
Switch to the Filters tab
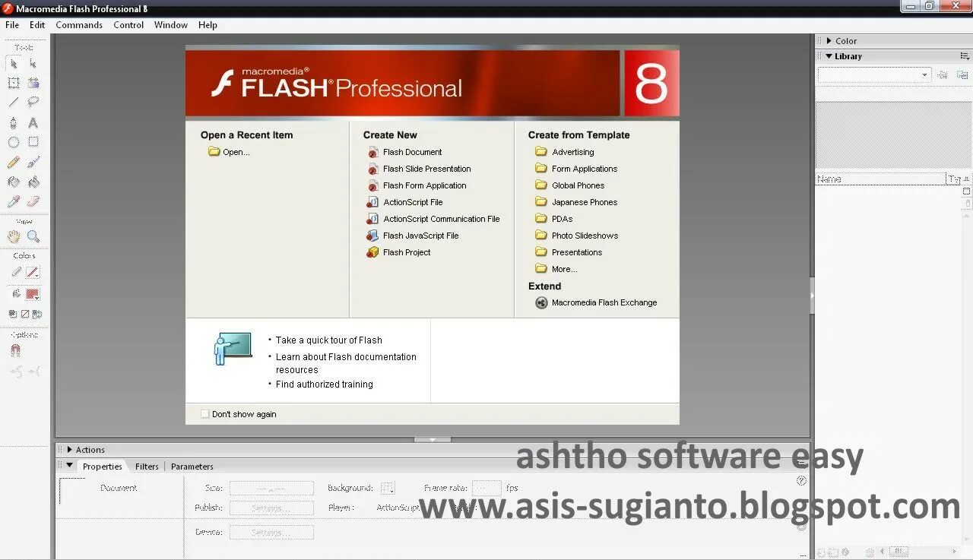click(x=147, y=467)
